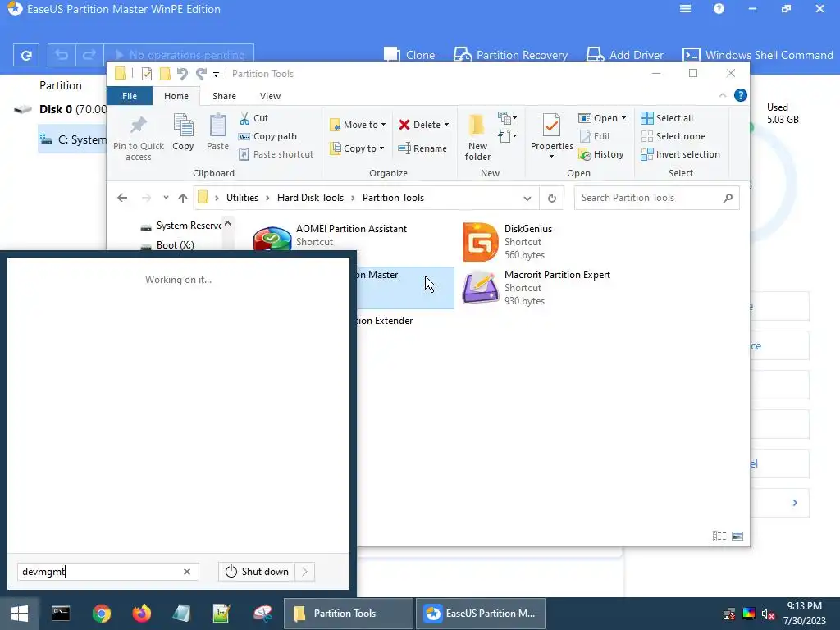The height and width of the screenshot is (630, 840).
Task: Open the View ribbon tab
Action: point(270,96)
